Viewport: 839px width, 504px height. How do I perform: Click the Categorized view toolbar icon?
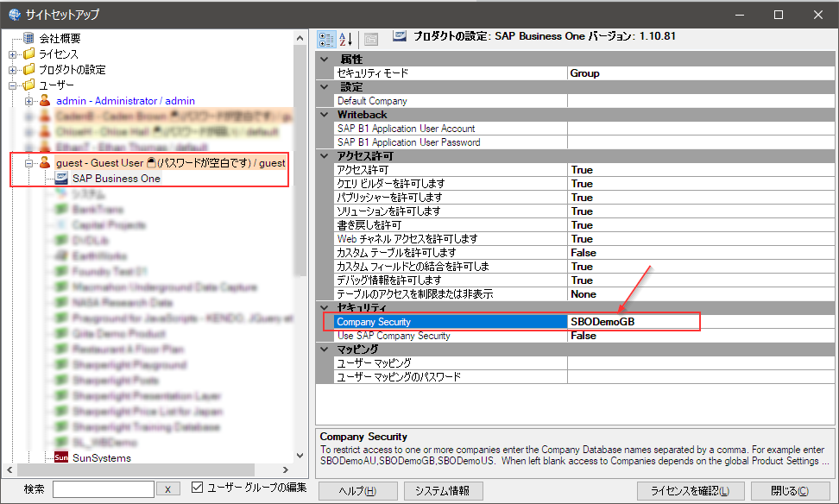point(326,39)
